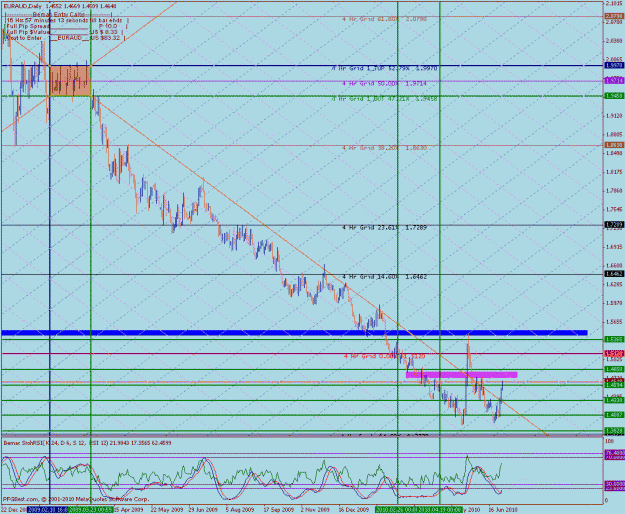This screenshot has width=625, height=514.
Task: Click the bar-end countdown timer text
Action: coord(67,20)
